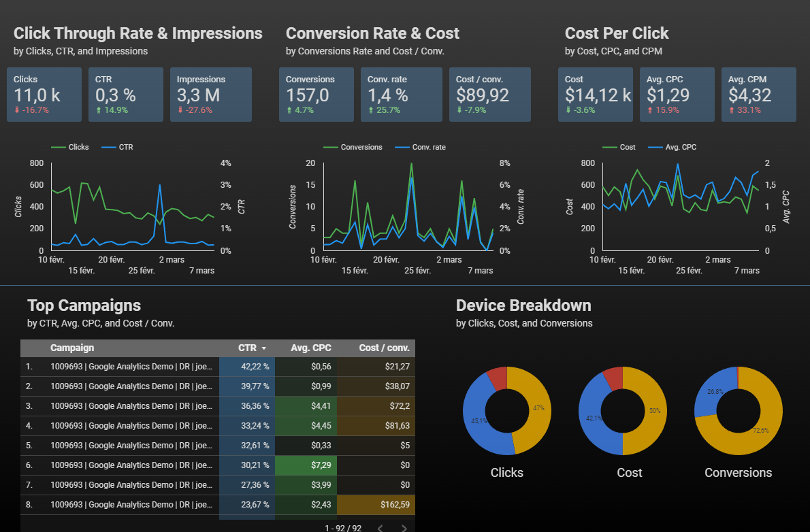Select campaign row 7 with CTR 27,36 %
Viewport: 810px width, 532px height.
218,485
